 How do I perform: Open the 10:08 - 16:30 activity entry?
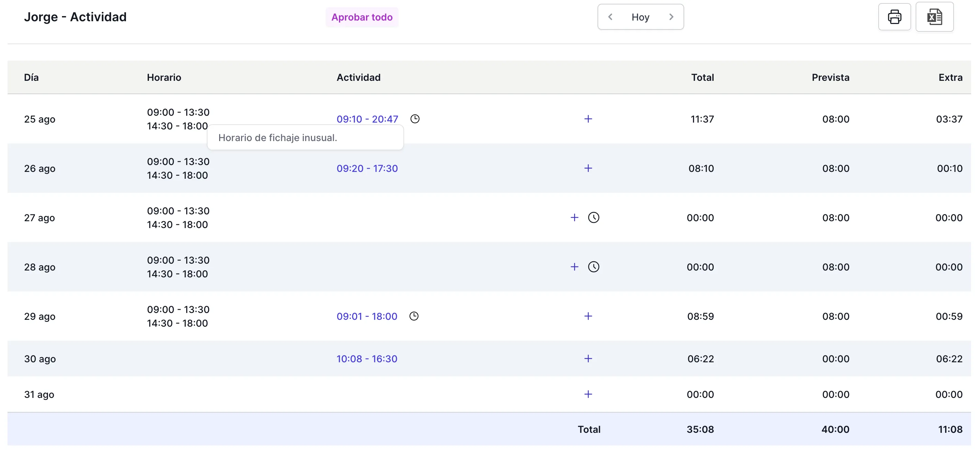(366, 359)
